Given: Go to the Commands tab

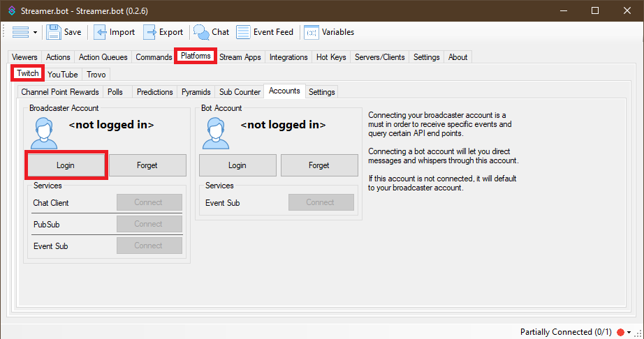Looking at the screenshot, I should (x=154, y=57).
